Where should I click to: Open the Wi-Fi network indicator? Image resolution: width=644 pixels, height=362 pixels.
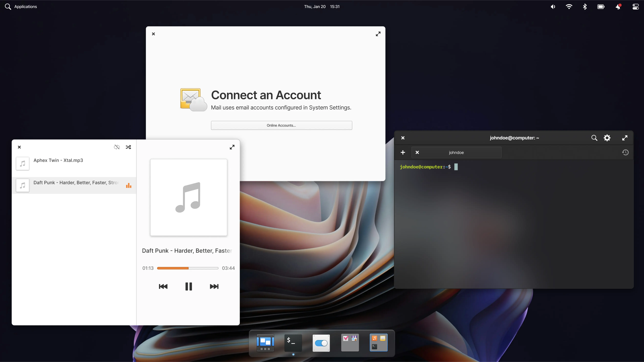(569, 7)
